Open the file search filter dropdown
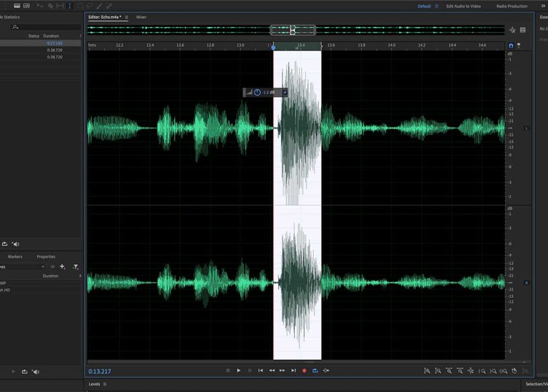This screenshot has height=392, width=548. tap(15, 27)
